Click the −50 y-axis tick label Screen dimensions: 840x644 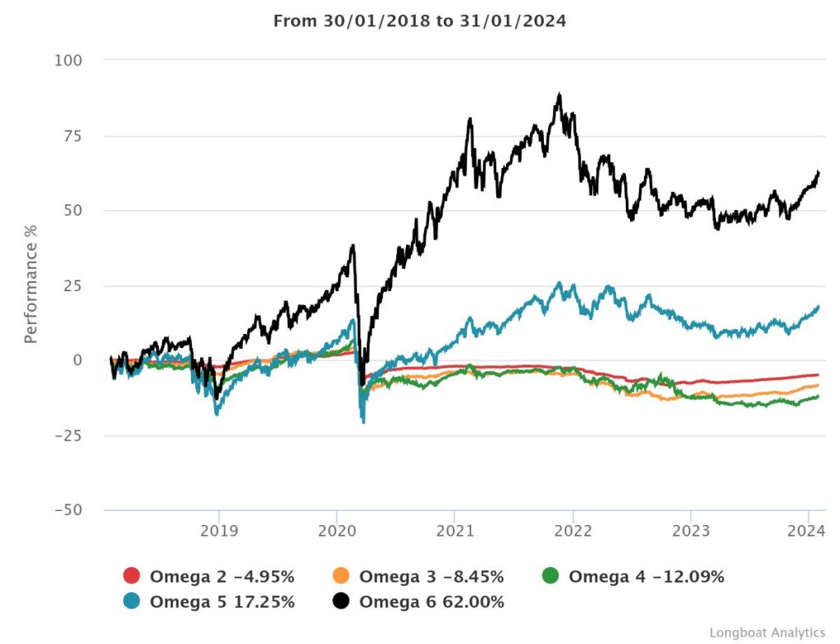(x=66, y=510)
